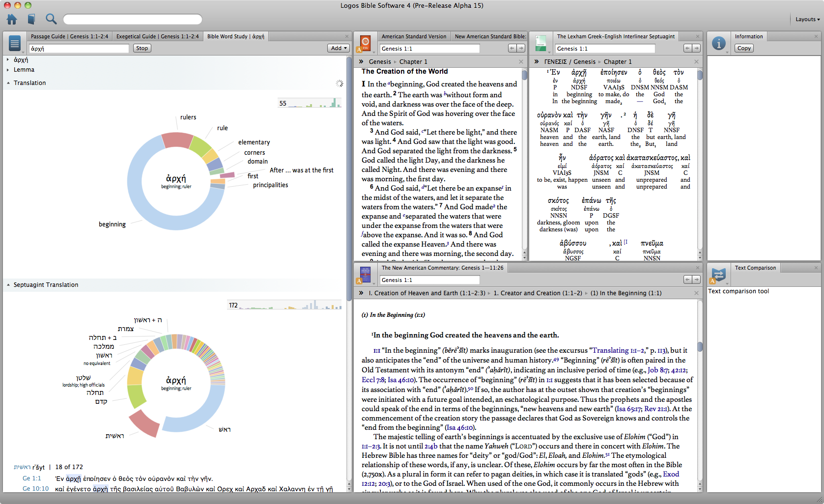Click the Copy button in Information panel
Viewport: 824px width, 504px height.
pyautogui.click(x=744, y=48)
